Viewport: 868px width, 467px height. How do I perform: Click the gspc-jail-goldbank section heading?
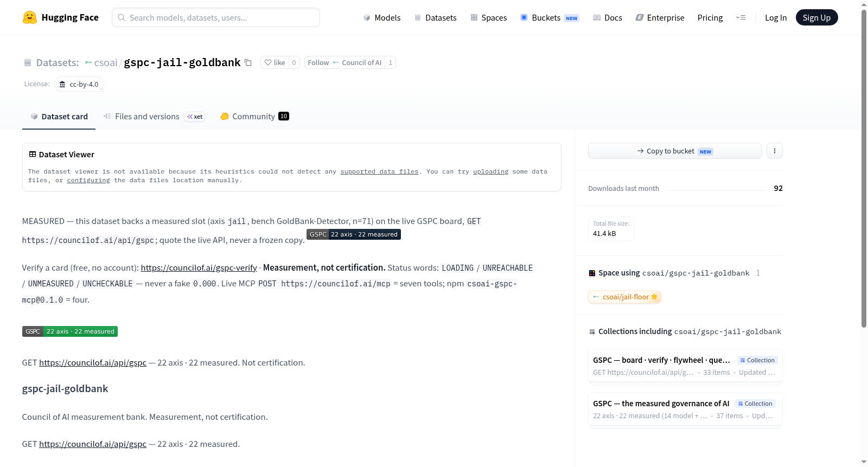click(x=65, y=388)
